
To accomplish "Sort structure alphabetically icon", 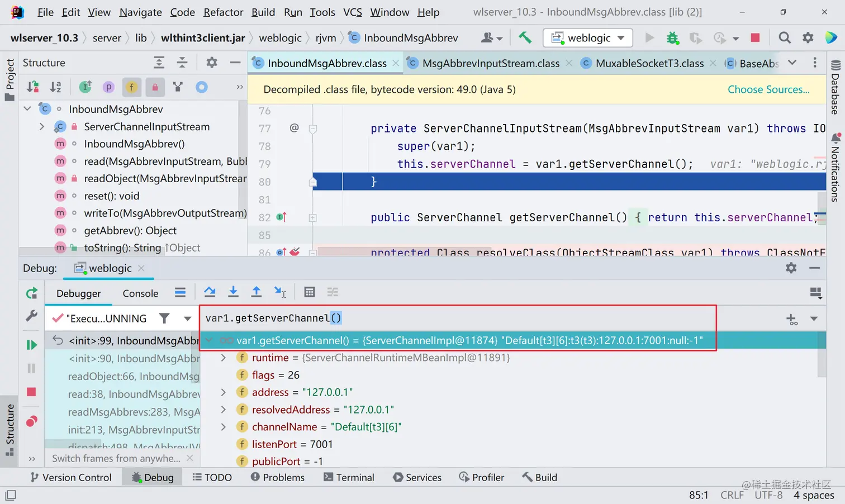I will 55,87.
